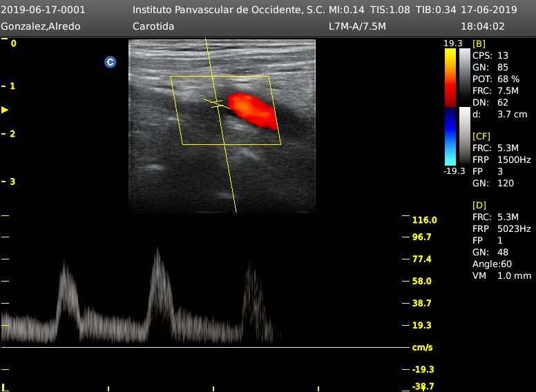Click the 19.3 value above the color bar

[453, 43]
